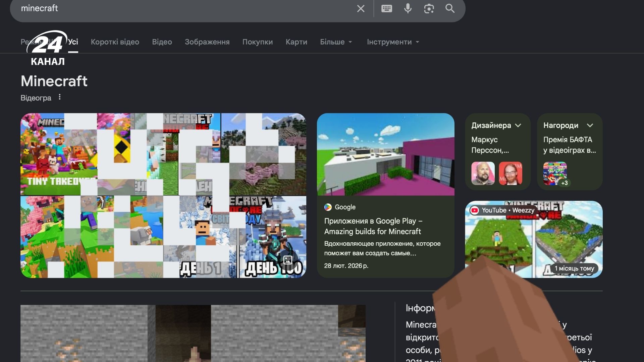Open the pink building Minecraft image
This screenshot has width=644, height=362.
(x=386, y=154)
